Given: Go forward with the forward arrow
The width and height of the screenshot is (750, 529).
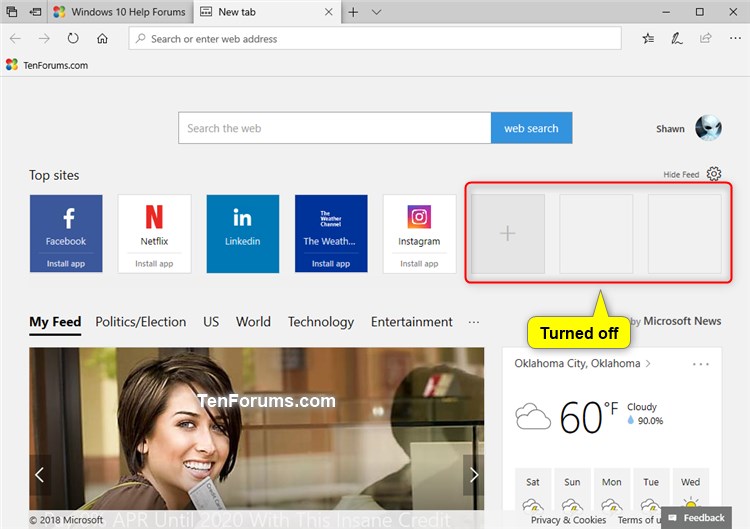Looking at the screenshot, I should tap(44, 38).
